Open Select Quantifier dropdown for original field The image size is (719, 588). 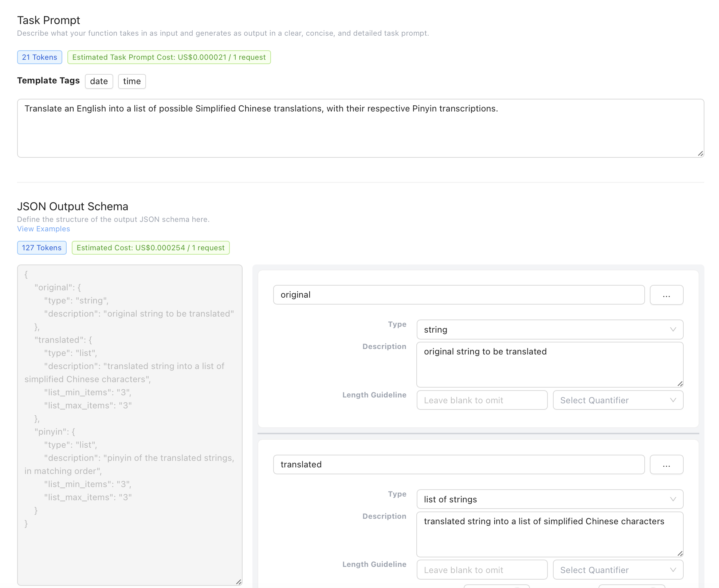coord(618,400)
